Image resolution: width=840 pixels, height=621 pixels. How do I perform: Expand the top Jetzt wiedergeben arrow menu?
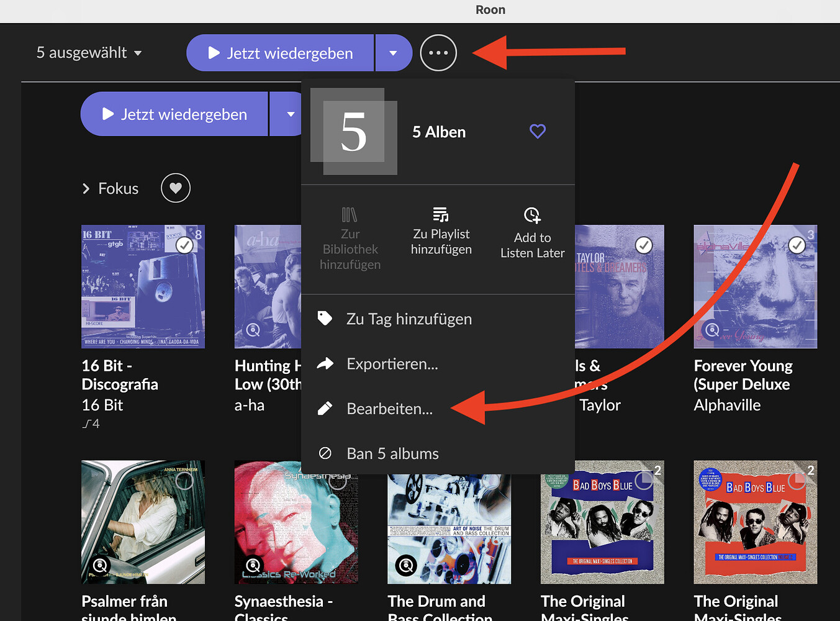click(x=393, y=53)
